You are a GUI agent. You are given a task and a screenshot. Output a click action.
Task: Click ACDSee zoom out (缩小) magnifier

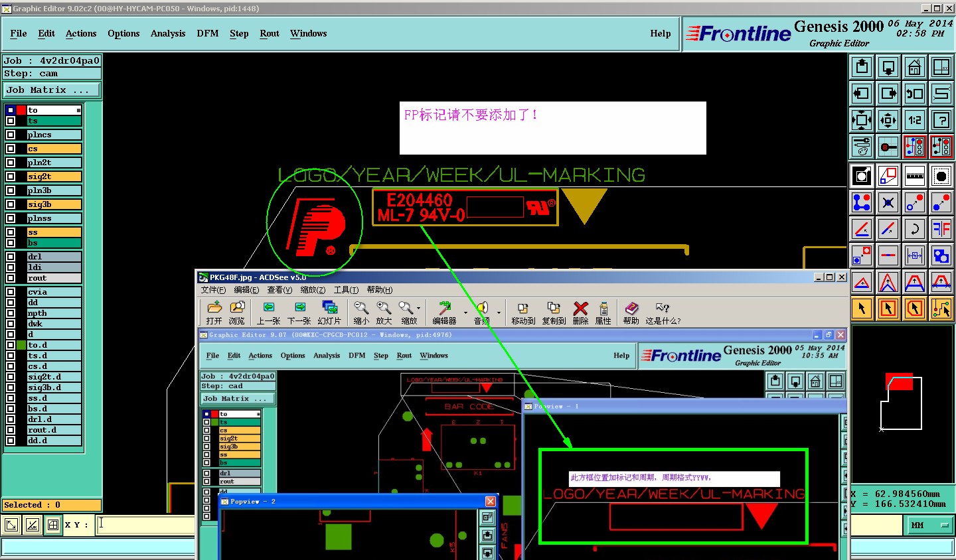pyautogui.click(x=361, y=313)
